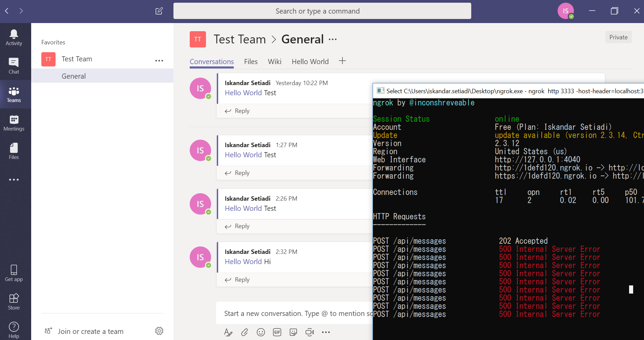This screenshot has height=340, width=644.
Task: Click the Favorites heading
Action: 53,42
